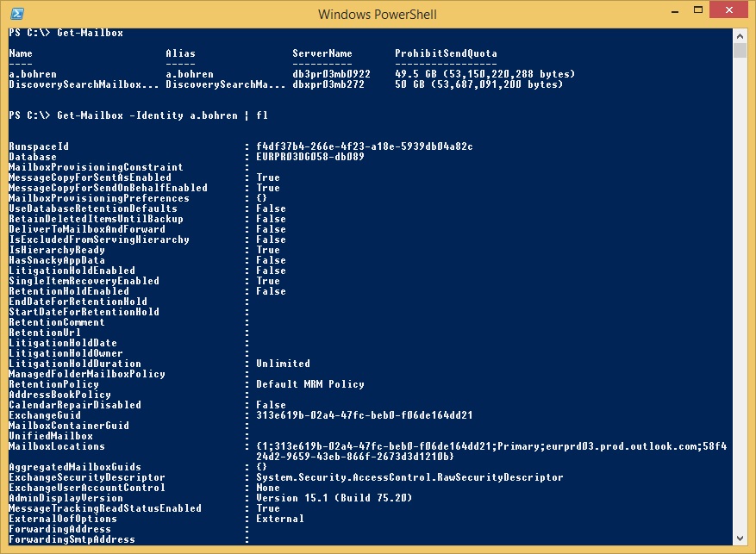Click the ForwardingSmtpAddress property name
The width and height of the screenshot is (756, 554).
[72, 539]
